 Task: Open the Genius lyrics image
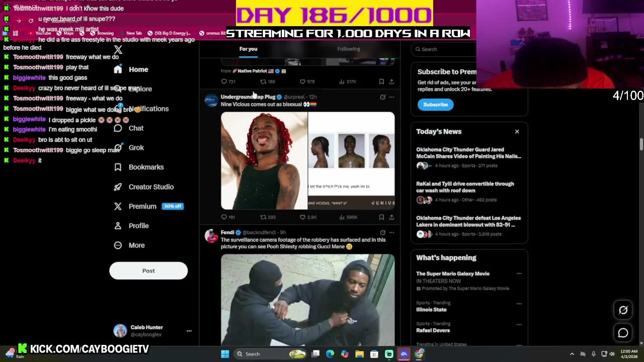point(351,160)
